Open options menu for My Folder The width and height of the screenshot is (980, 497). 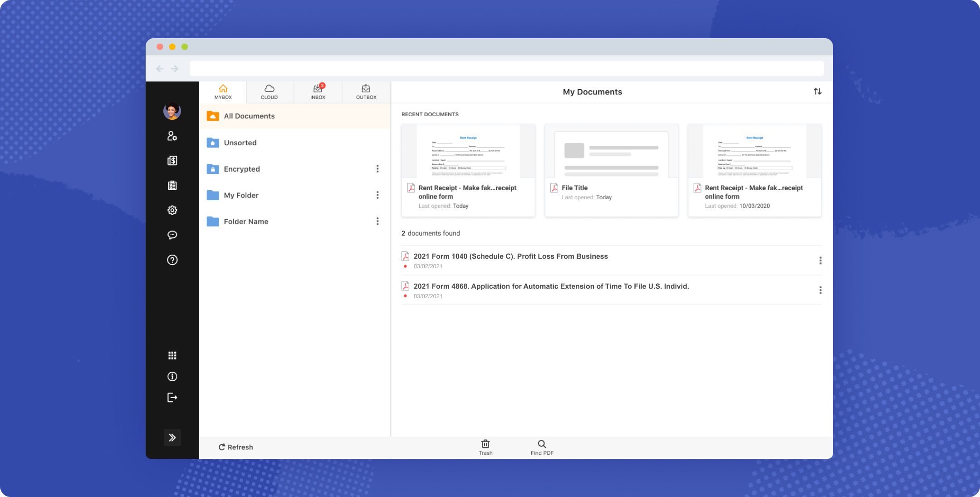[377, 195]
